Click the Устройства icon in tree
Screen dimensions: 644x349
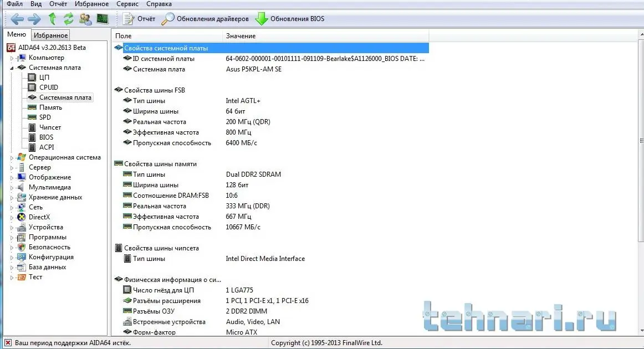coord(22,227)
